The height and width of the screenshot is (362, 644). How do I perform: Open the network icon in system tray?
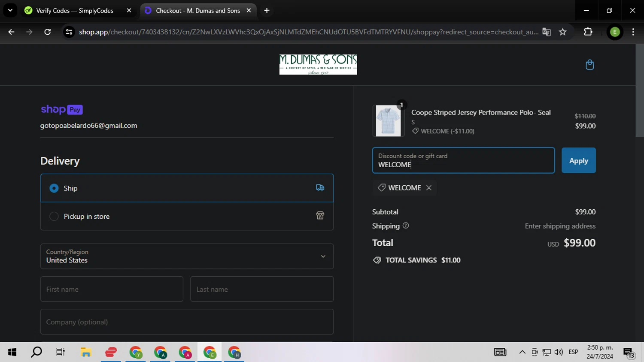pyautogui.click(x=547, y=352)
